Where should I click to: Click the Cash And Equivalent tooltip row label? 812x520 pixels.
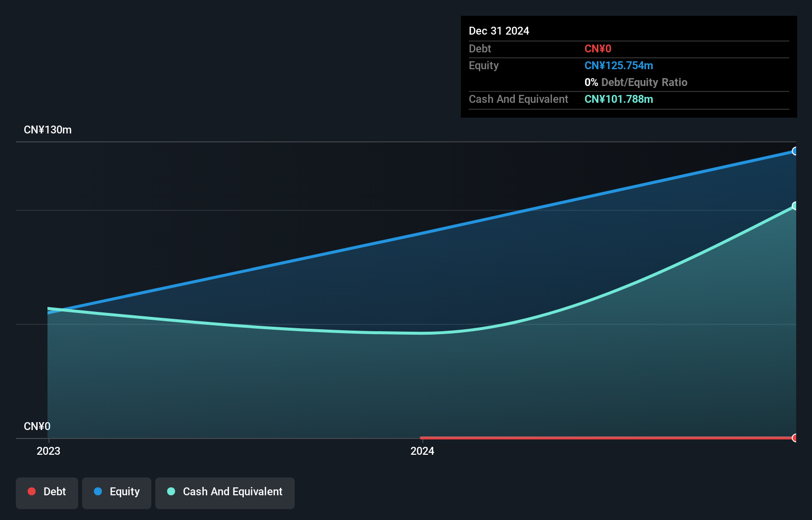click(x=518, y=99)
